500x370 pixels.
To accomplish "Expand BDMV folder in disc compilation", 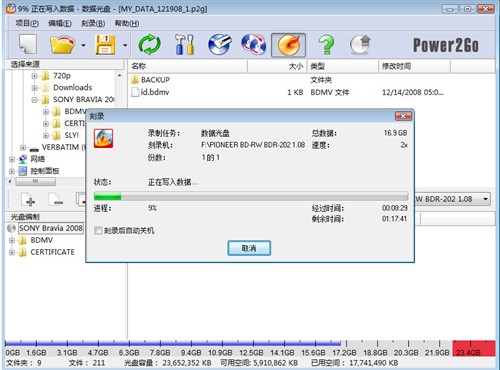I will coord(12,240).
